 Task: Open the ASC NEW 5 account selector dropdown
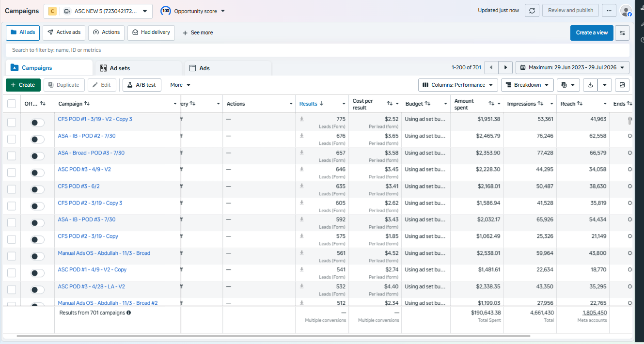coord(98,11)
